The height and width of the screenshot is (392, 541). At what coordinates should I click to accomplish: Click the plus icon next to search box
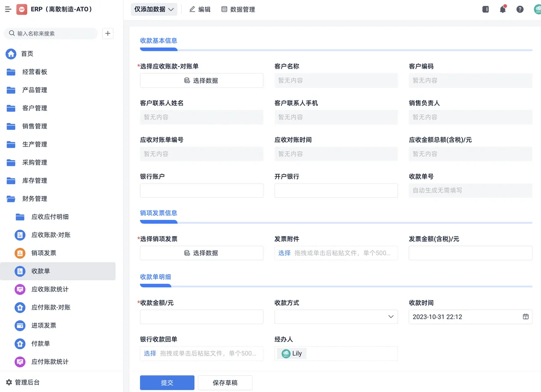pos(107,33)
